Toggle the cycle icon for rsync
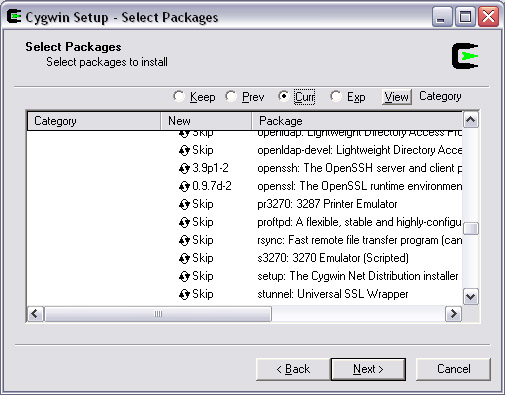The width and height of the screenshot is (505, 395). 184,241
